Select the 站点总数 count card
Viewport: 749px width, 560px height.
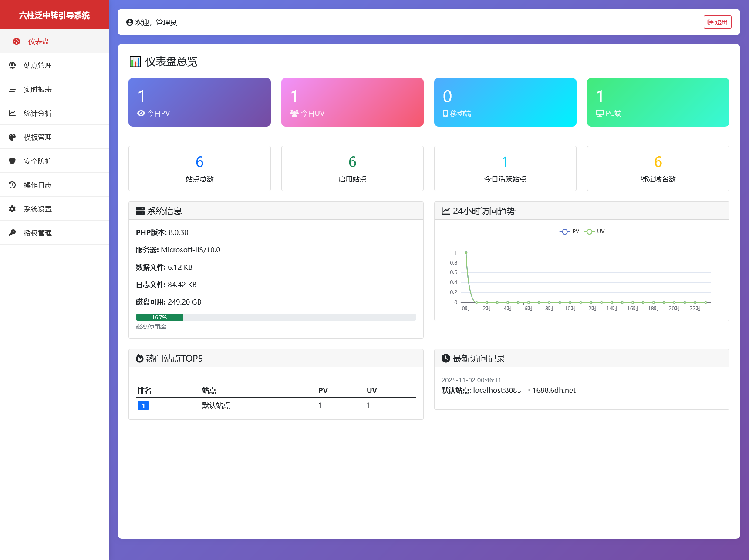(199, 168)
